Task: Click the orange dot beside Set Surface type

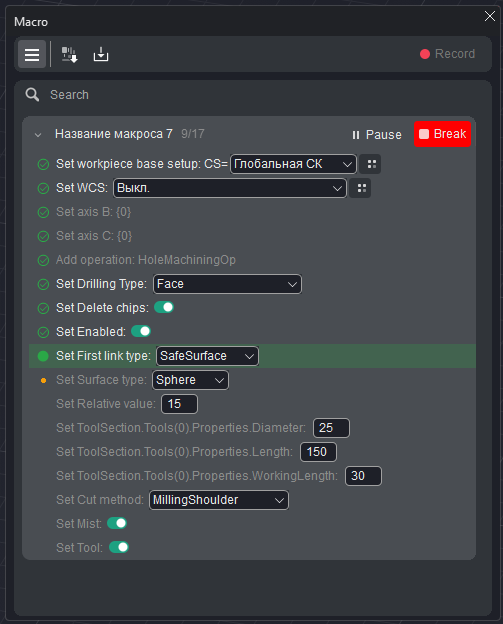Action: coord(43,380)
